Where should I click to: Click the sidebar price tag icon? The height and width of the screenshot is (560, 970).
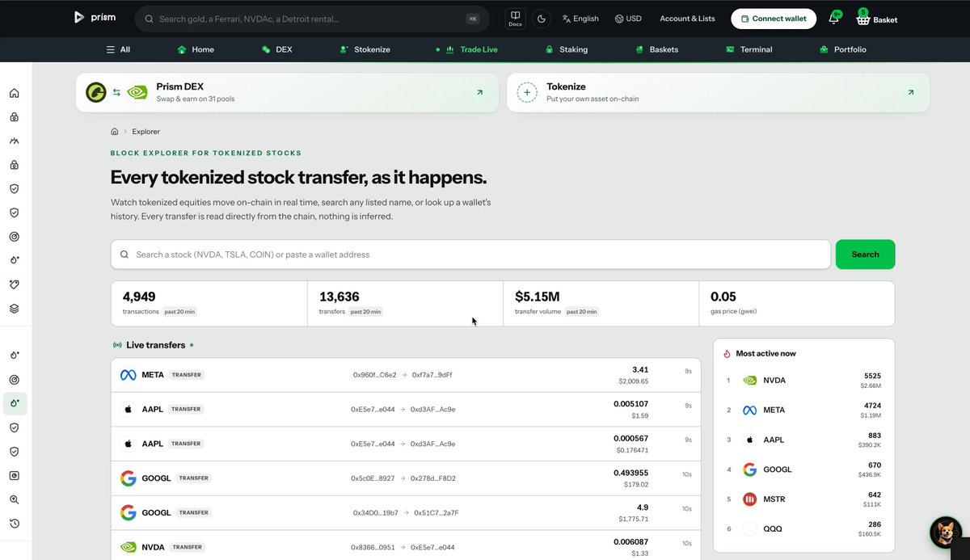[15, 284]
